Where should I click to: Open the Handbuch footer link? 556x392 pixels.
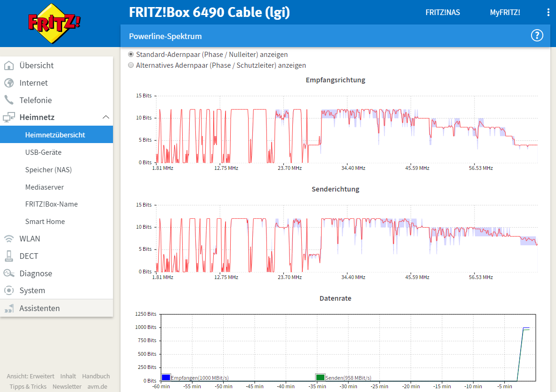pos(96,376)
